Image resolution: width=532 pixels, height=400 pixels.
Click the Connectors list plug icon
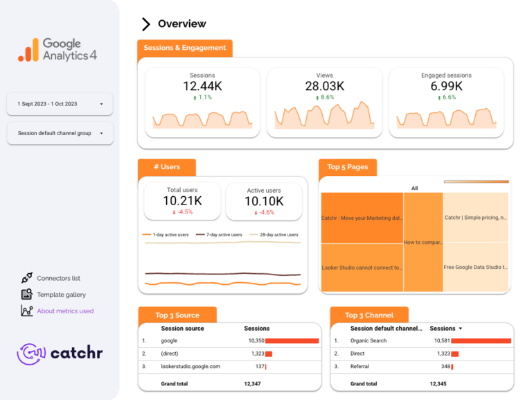point(27,278)
